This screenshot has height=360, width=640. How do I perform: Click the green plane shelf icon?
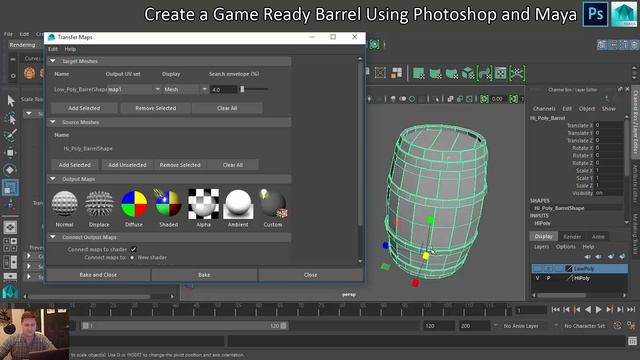coord(419,73)
